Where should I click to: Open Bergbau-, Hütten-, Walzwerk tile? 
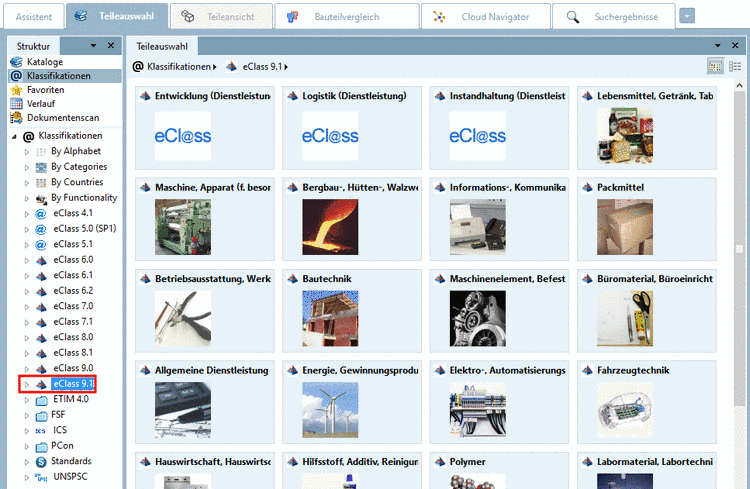click(352, 219)
